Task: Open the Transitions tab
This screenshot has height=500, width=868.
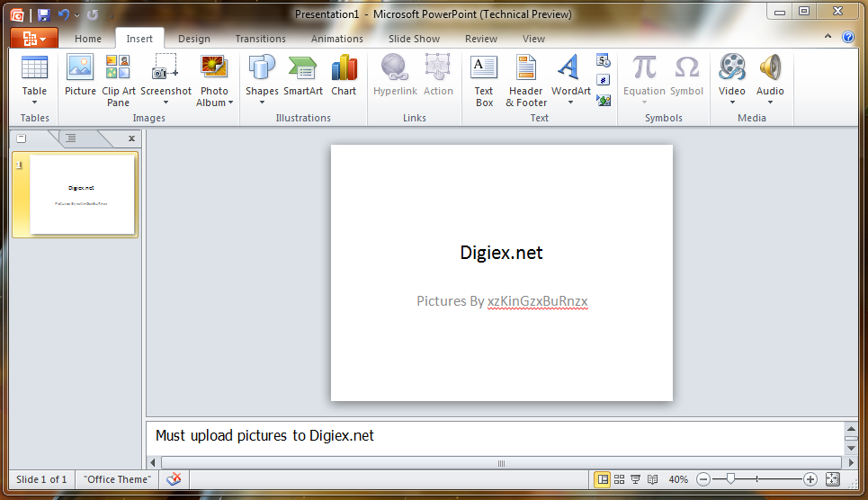Action: [260, 39]
